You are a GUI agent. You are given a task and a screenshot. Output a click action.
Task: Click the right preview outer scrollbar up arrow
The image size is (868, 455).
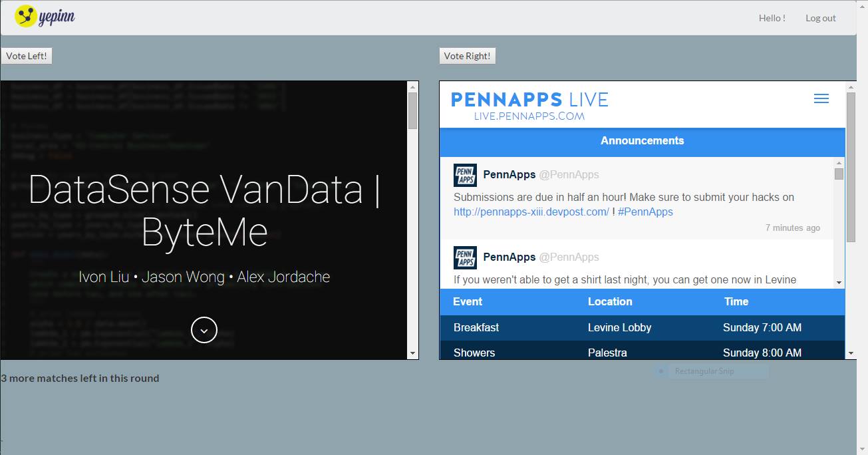(x=851, y=86)
